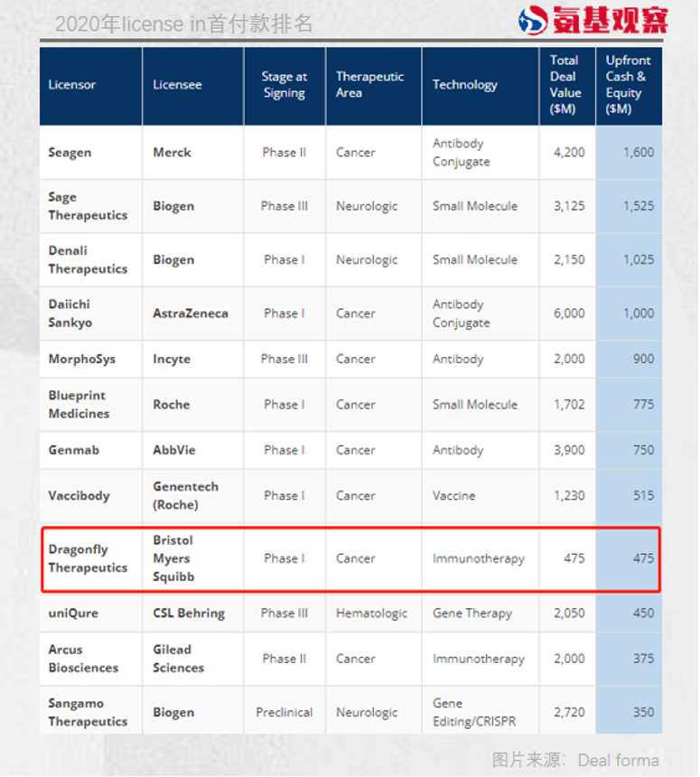700x777 pixels.
Task: Open the Seagen licensor entry
Action: point(70,153)
